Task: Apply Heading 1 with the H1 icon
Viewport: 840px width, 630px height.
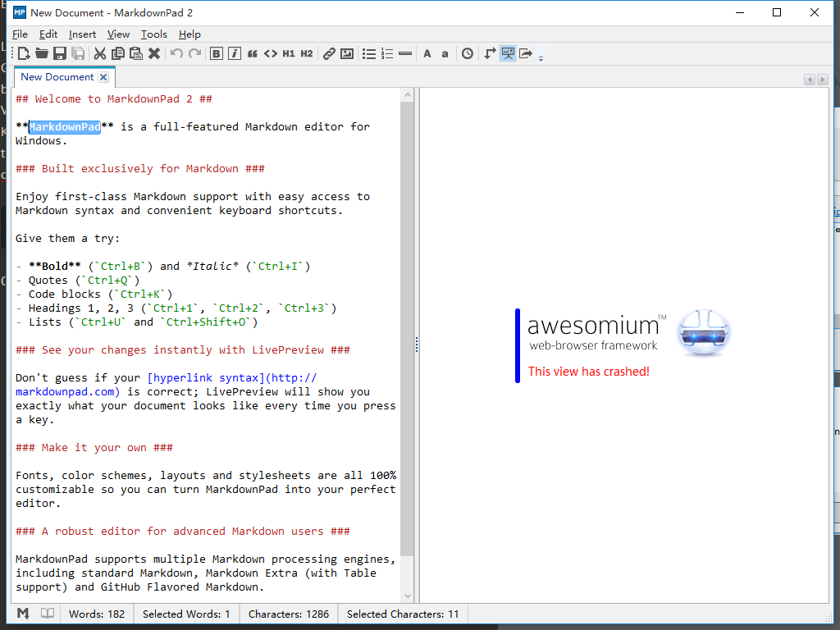Action: tap(289, 53)
